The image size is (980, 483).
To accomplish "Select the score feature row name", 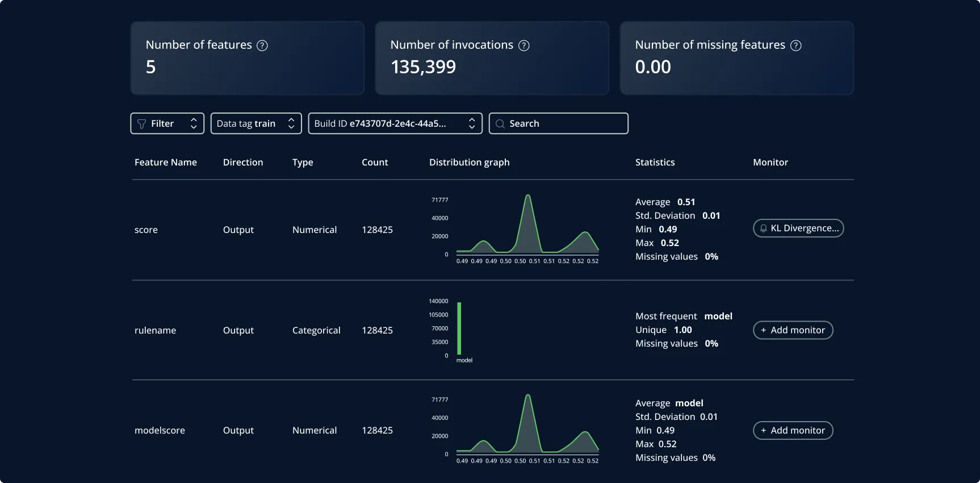I will click(146, 230).
